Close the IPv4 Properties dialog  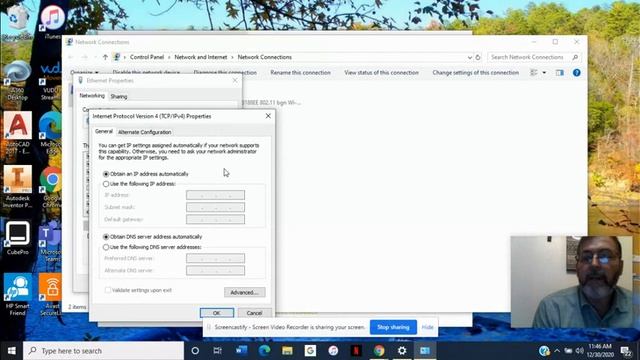pos(268,116)
